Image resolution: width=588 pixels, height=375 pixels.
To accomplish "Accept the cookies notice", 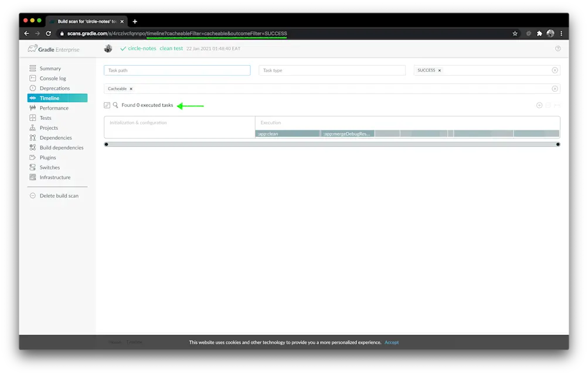I will point(392,342).
